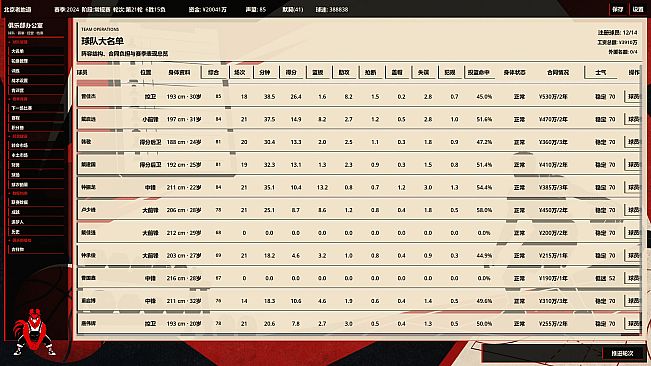Sort roster by 得分 points column
Screen dimensions: 651x366
point(291,72)
